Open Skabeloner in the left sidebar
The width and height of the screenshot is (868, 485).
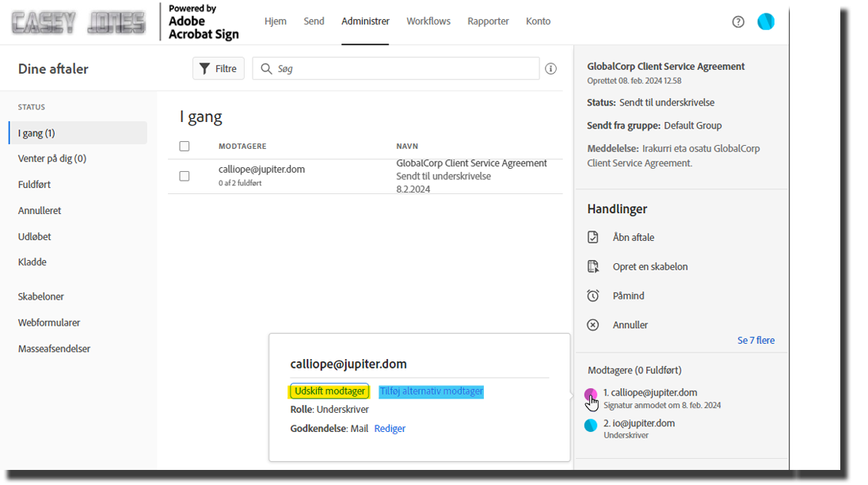41,296
